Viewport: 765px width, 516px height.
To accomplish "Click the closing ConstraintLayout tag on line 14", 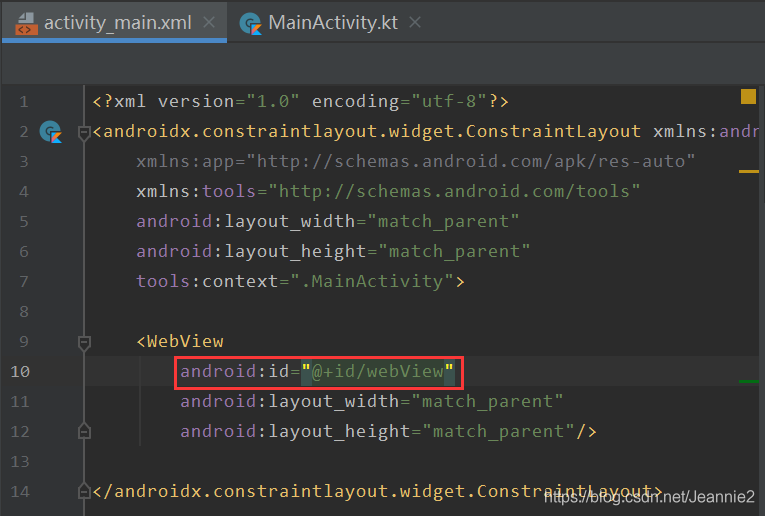I will [x=377, y=492].
